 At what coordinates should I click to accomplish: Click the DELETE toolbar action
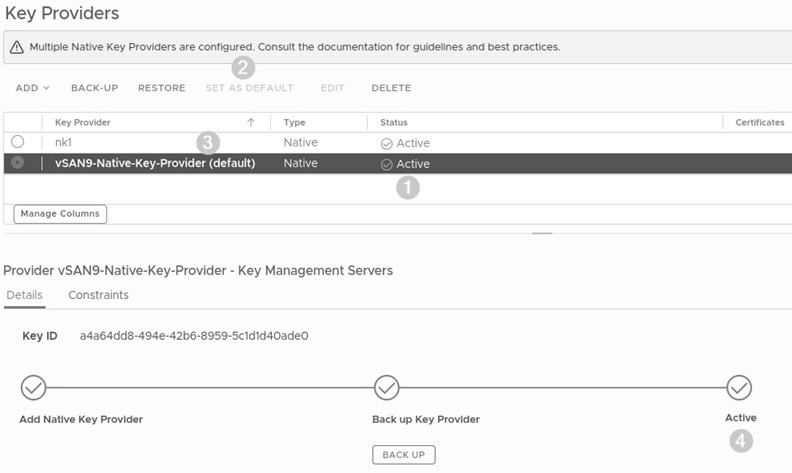(x=391, y=88)
